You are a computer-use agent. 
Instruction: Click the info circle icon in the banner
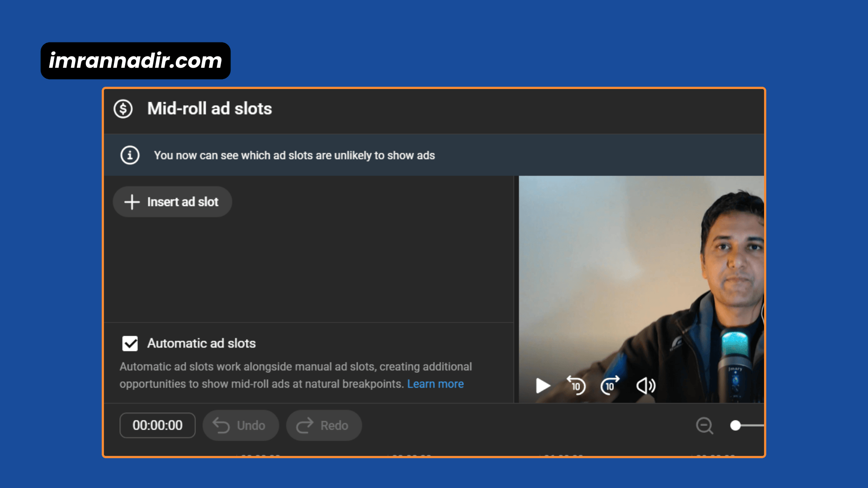click(130, 155)
